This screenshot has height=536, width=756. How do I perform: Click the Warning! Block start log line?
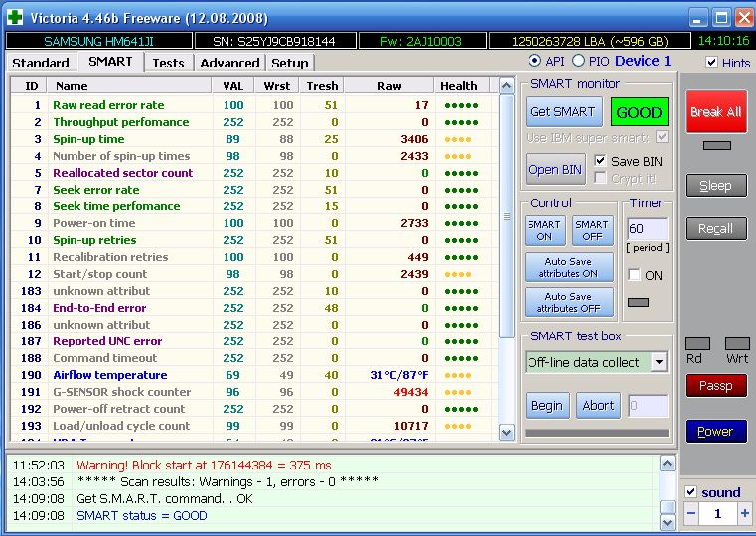coord(204,466)
